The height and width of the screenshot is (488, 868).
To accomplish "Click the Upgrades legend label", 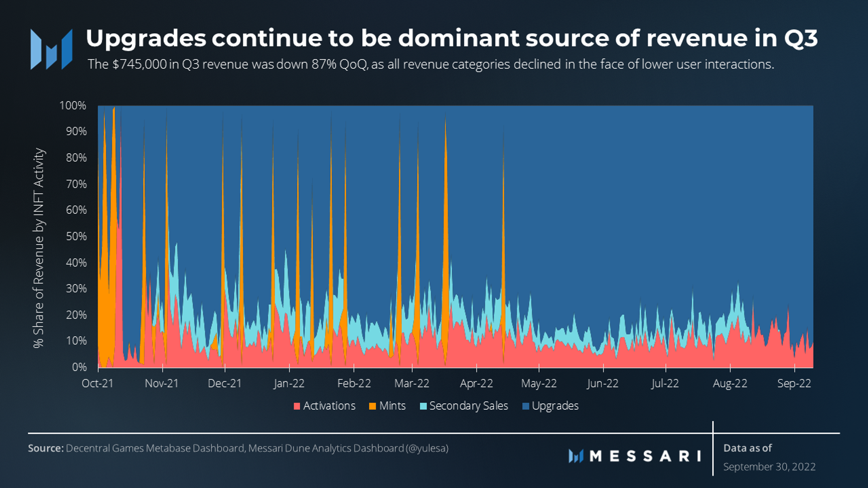I will tap(555, 406).
